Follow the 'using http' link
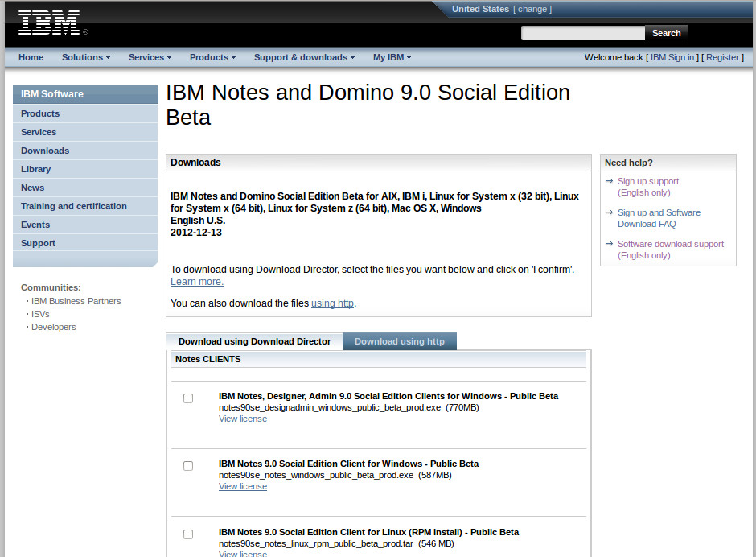The image size is (756, 557). click(332, 303)
